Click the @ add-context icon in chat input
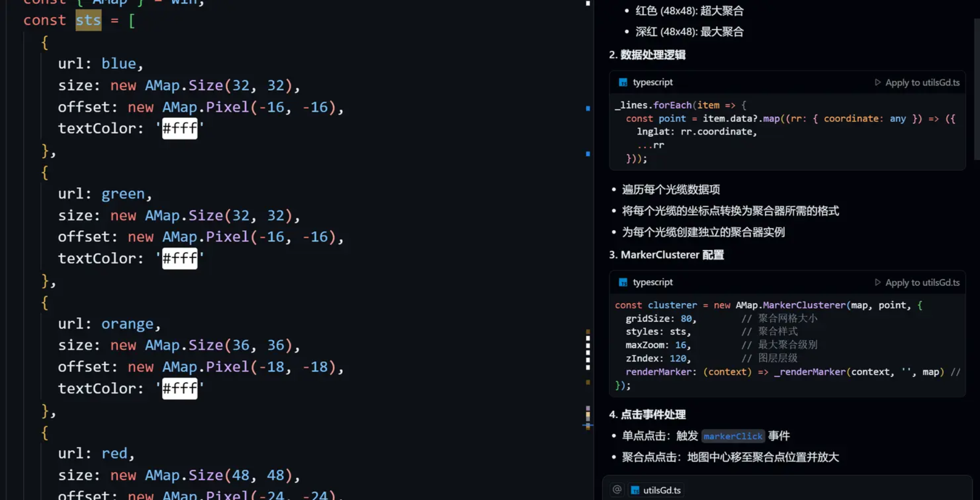 coord(617,490)
